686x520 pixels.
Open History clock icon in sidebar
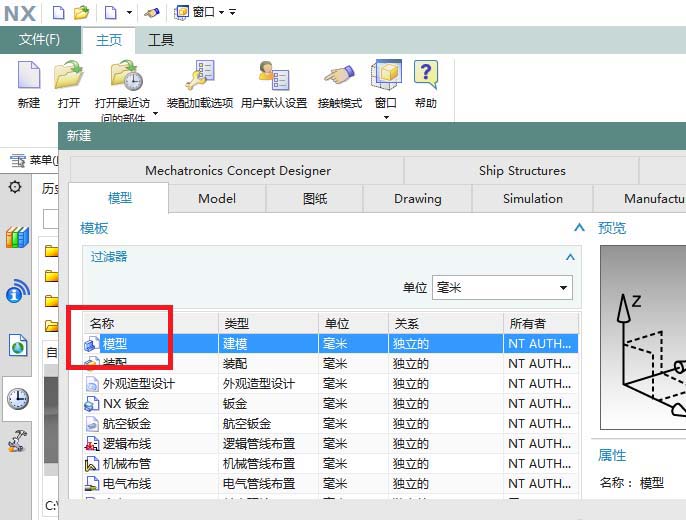tap(18, 398)
